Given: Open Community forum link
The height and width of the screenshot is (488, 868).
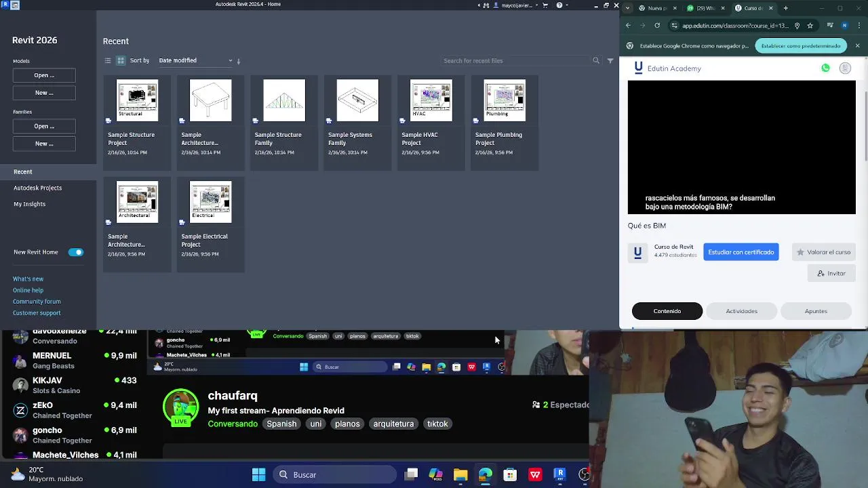Looking at the screenshot, I should tap(37, 302).
